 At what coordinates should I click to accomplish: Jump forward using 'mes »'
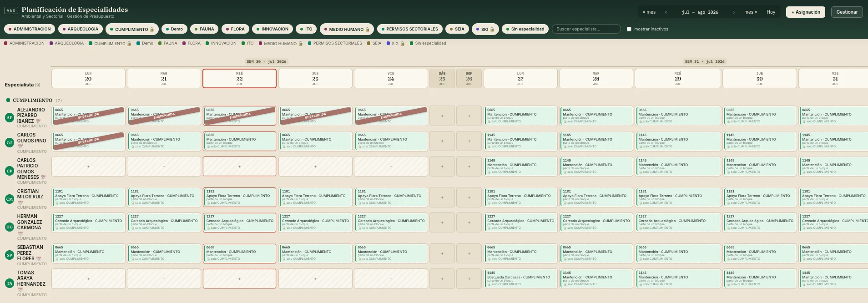click(751, 12)
